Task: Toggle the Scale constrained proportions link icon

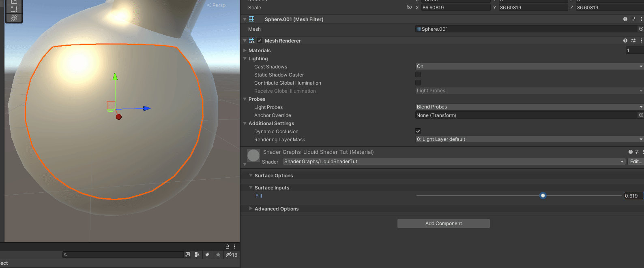Action: coord(409,8)
